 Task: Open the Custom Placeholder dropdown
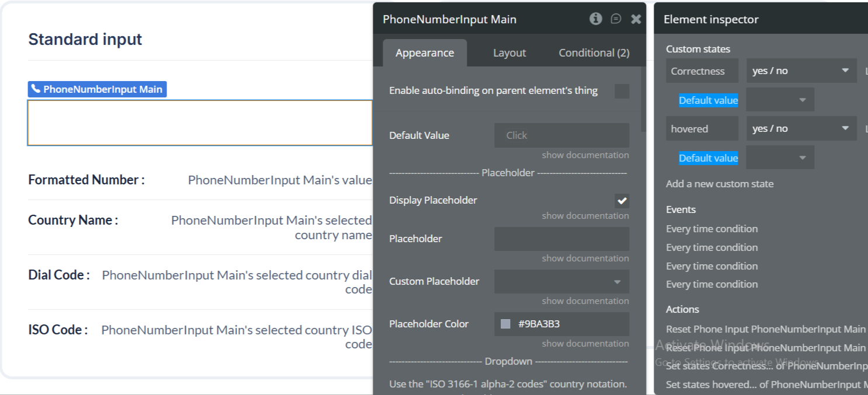coord(561,281)
